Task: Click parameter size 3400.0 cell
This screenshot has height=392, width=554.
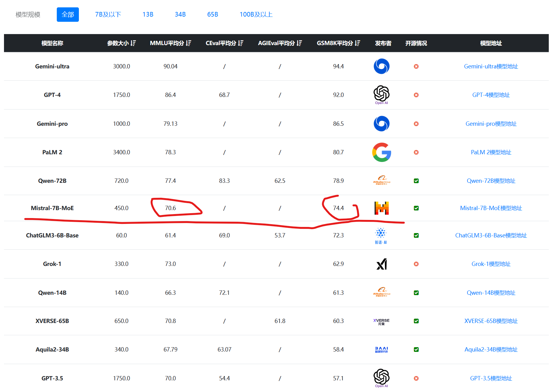Action: tap(122, 152)
